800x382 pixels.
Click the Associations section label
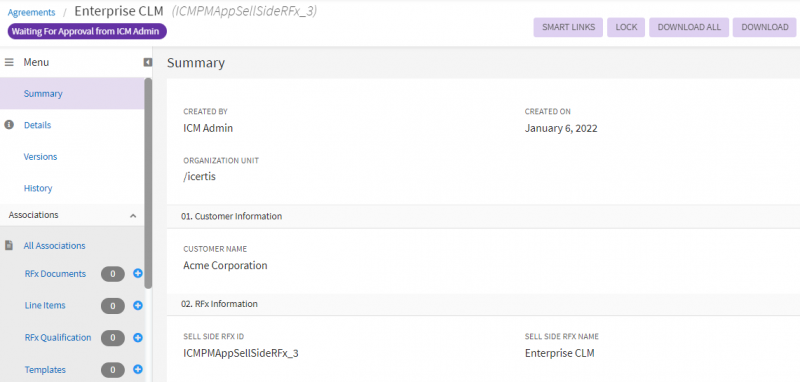point(33,215)
